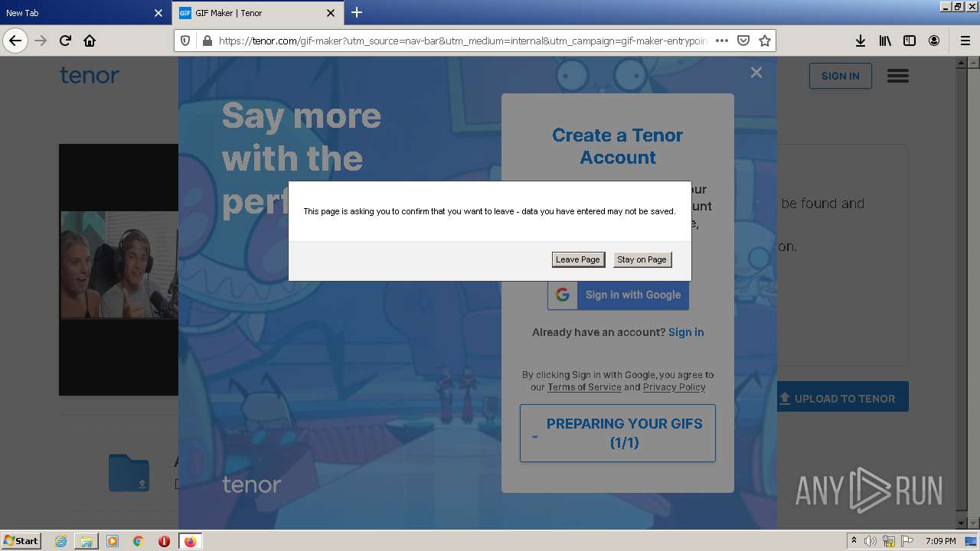This screenshot has width=980, height=551.
Task: Click the blue Sign in link
Action: tap(686, 332)
